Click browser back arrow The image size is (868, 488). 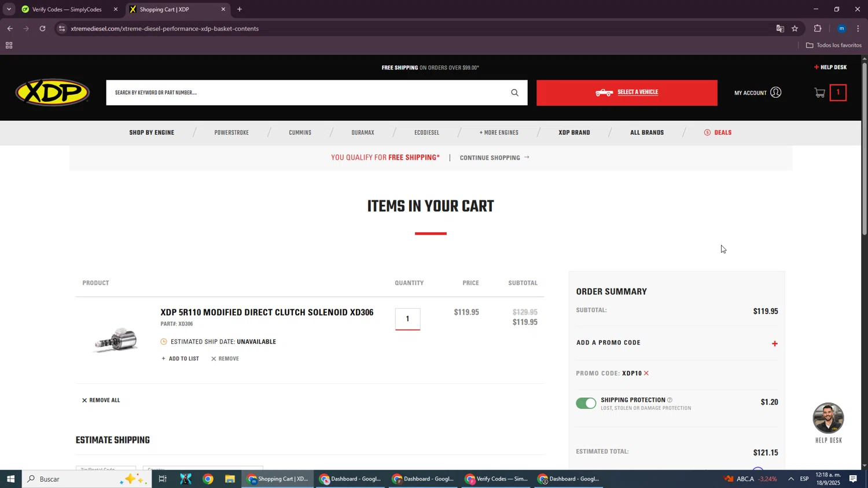point(10,28)
